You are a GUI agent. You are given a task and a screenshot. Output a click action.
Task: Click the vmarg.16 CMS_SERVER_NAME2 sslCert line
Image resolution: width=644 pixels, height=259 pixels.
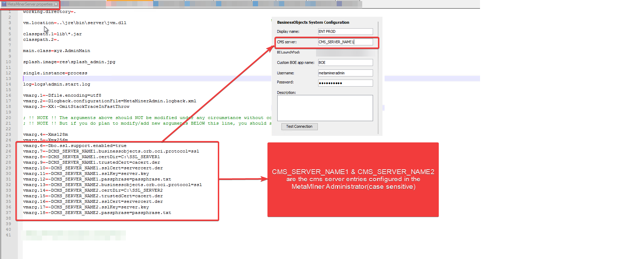coord(93,202)
